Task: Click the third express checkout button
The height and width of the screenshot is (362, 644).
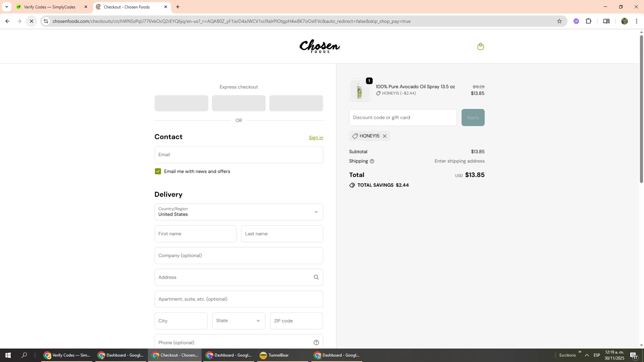Action: point(296,103)
